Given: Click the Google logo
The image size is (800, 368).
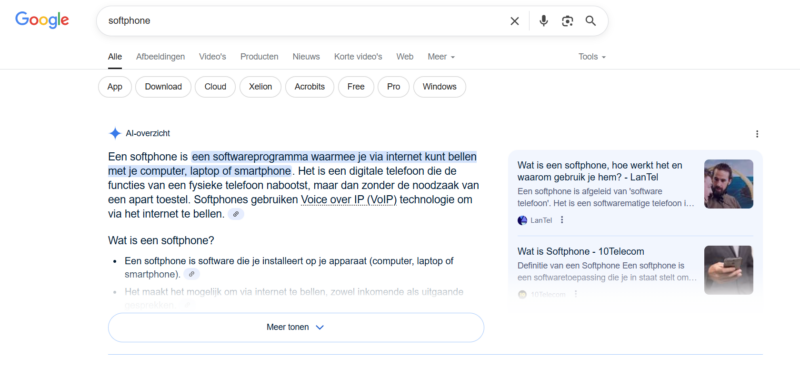Looking at the screenshot, I should (x=42, y=20).
